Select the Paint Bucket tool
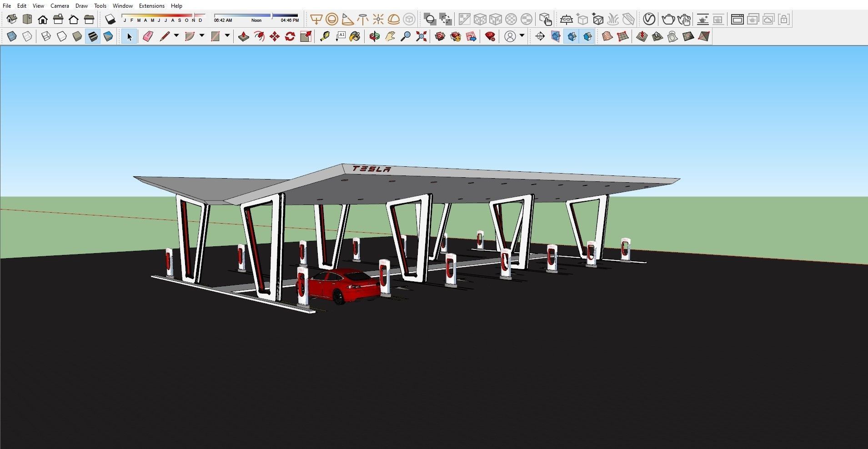Screen dimensions: 868x449 click(355, 36)
